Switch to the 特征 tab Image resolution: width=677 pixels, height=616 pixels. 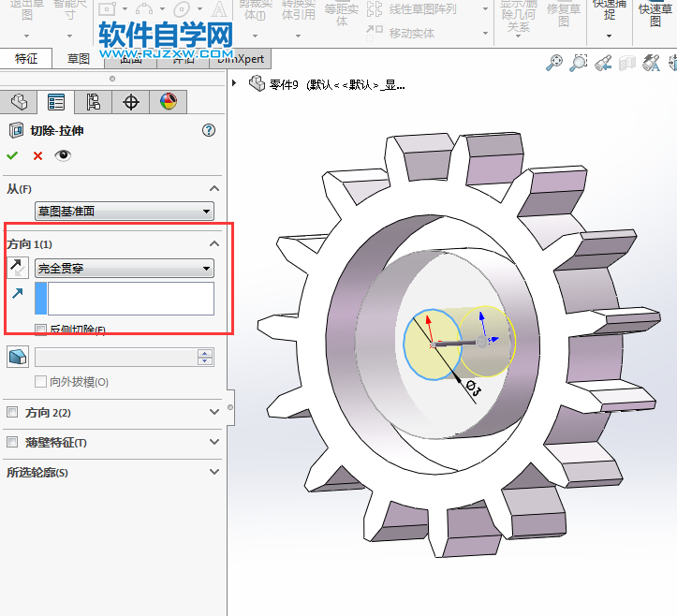26,58
